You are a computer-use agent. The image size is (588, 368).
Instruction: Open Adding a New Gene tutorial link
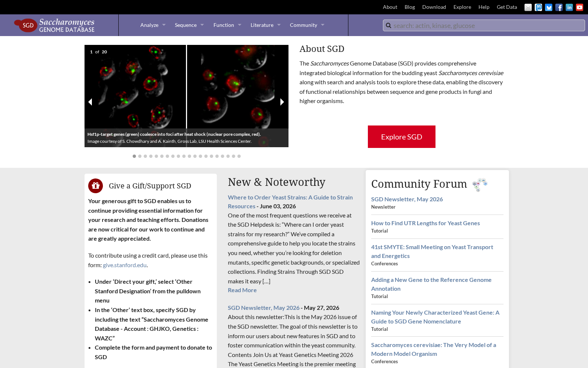pos(431,284)
